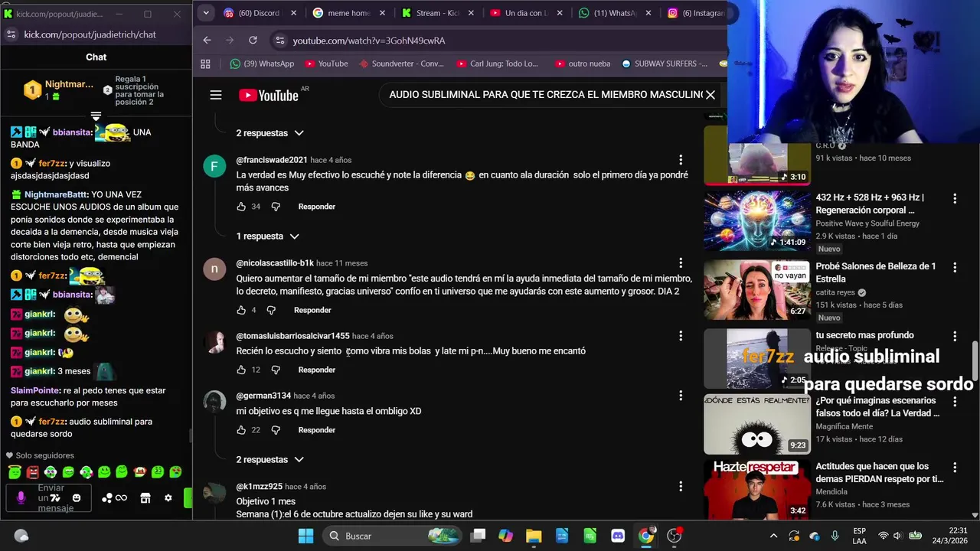Reply to franciswade2021 with Responder
Viewport: 980px width, 551px height.
pyautogui.click(x=317, y=207)
